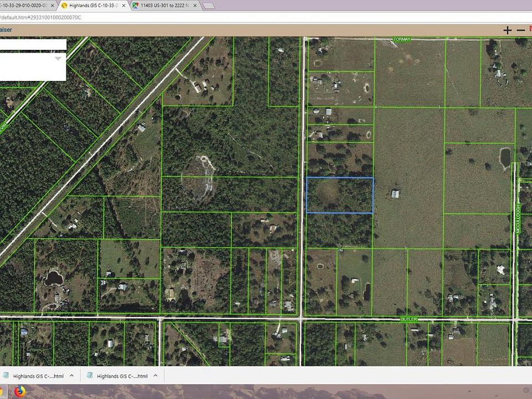Open the second Highlands GIS C-....html download

(x=117, y=376)
